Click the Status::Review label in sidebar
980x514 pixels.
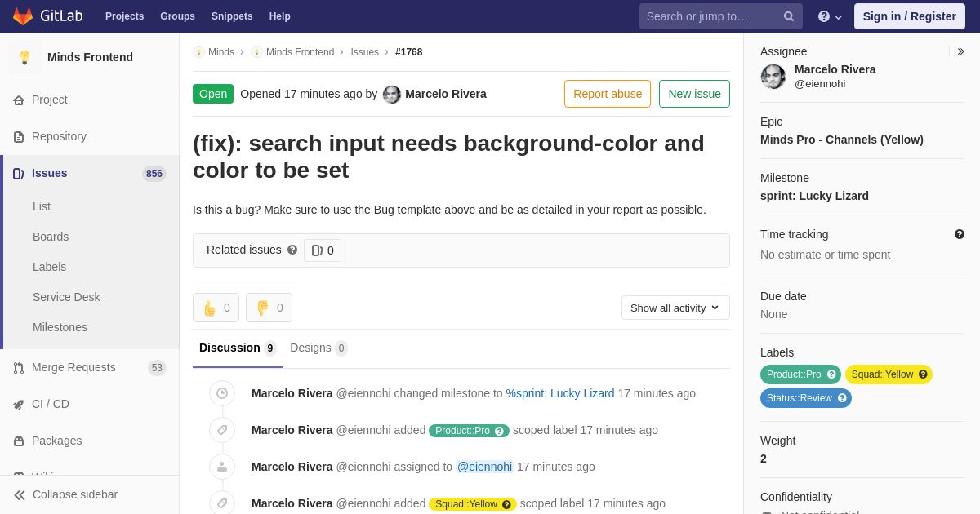coord(799,398)
